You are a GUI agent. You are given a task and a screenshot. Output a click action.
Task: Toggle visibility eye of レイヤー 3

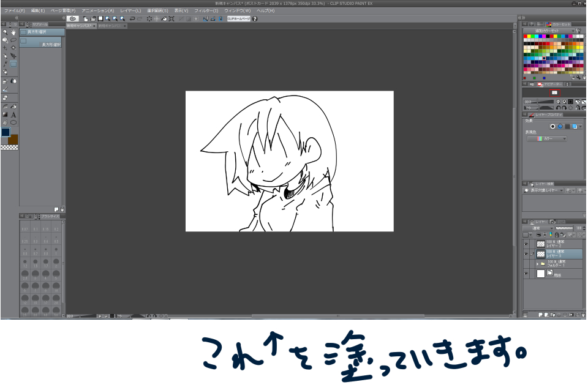click(x=526, y=254)
